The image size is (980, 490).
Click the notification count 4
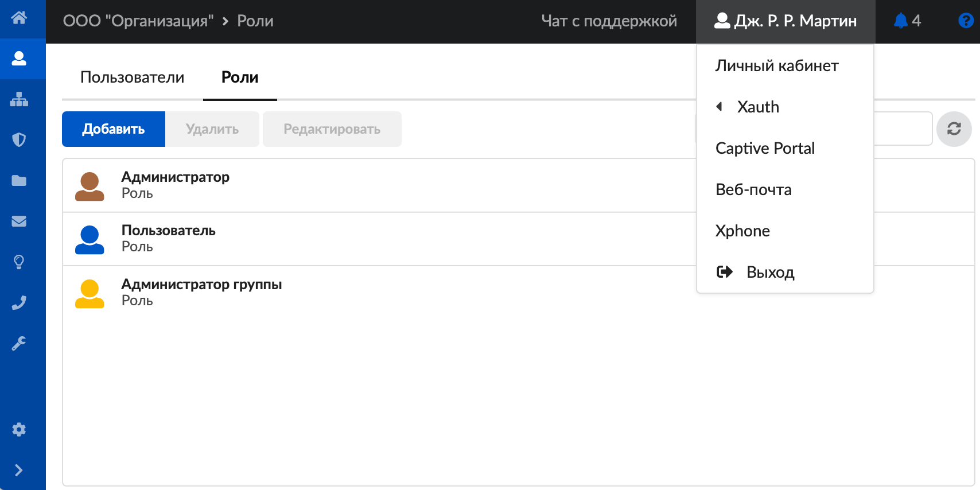(x=916, y=21)
